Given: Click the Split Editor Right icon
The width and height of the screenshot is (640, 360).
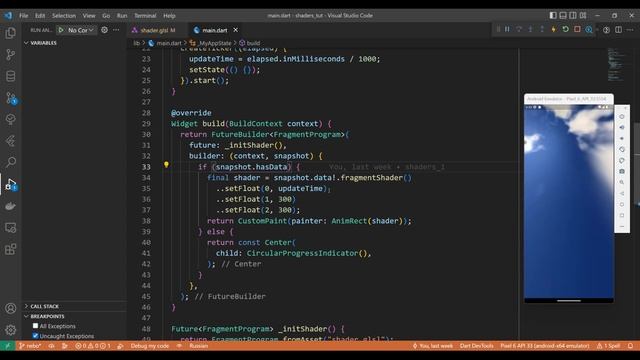Looking at the screenshot, I should click(x=618, y=30).
